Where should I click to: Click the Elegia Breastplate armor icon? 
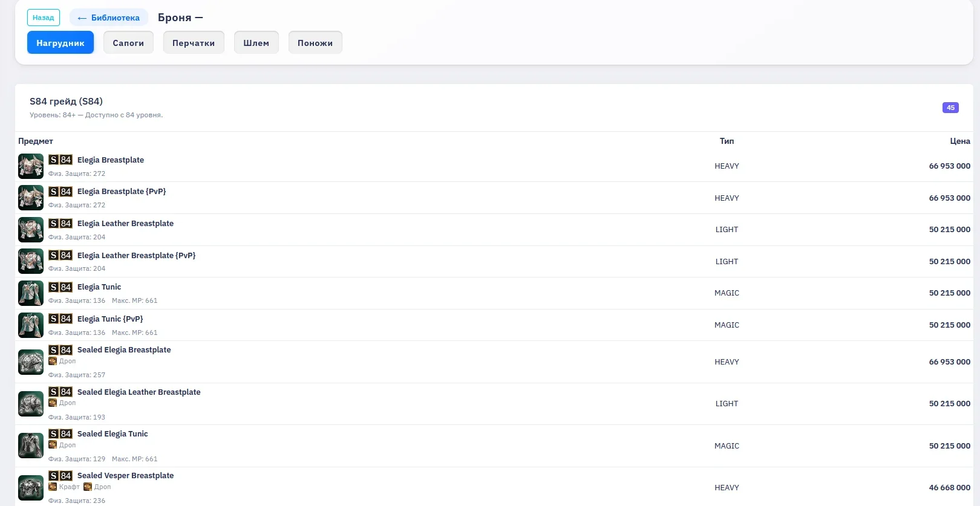(x=30, y=166)
